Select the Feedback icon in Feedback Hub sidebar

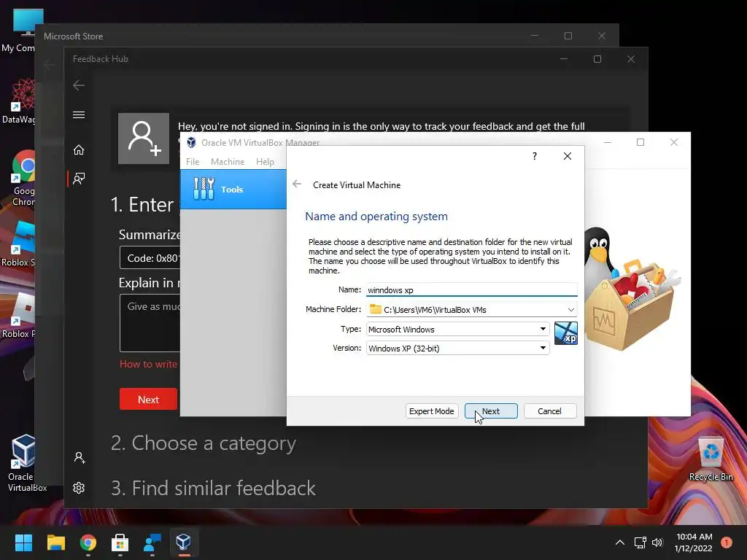pyautogui.click(x=79, y=179)
